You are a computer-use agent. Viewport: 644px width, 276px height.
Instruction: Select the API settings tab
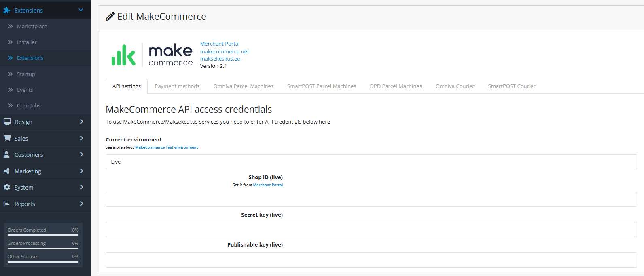127,86
